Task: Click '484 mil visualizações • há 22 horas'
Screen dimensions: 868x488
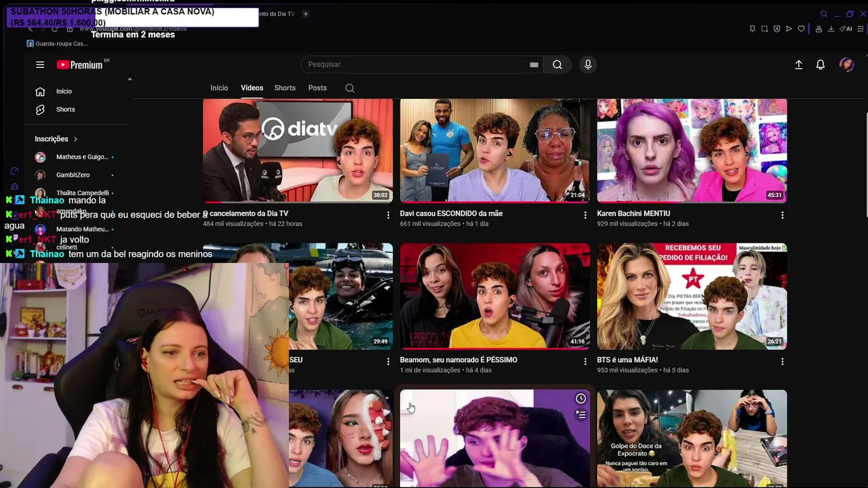Action: pos(252,224)
